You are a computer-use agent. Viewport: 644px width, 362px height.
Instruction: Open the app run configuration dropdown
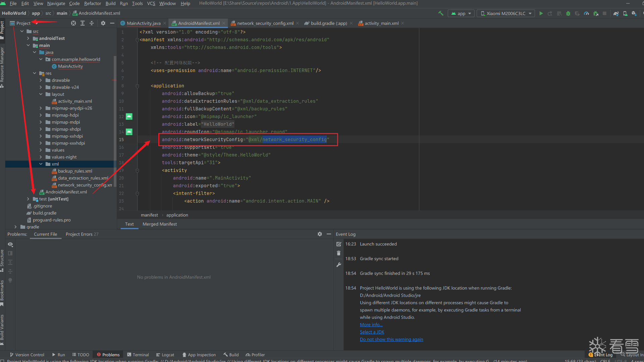[461, 13]
